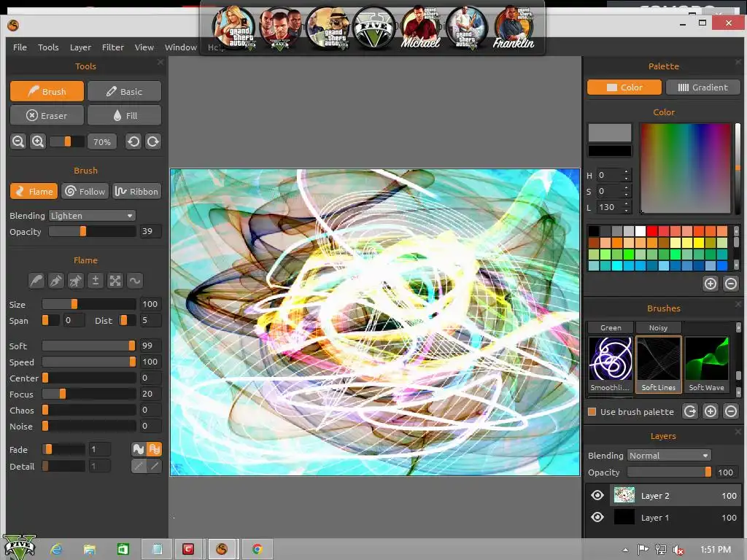The image size is (747, 560).
Task: Open the Tools menu
Action: [49, 47]
